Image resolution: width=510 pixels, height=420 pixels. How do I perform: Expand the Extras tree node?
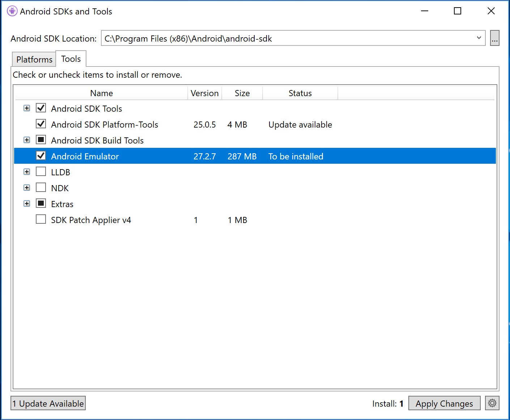26,203
